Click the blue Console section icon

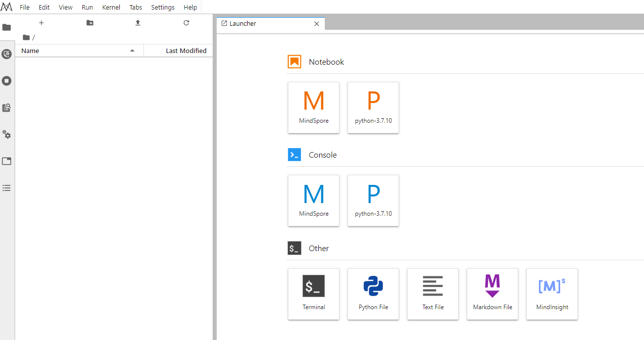(294, 155)
